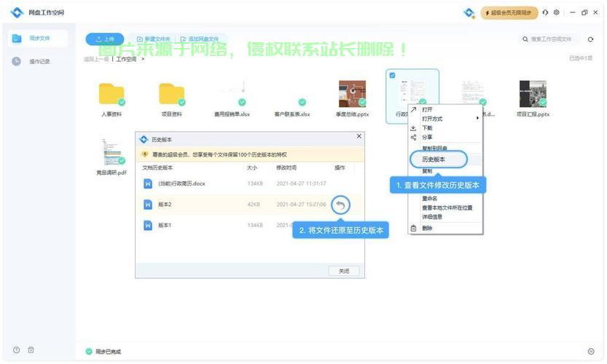Click the 文档历史版本 column header

157,167
